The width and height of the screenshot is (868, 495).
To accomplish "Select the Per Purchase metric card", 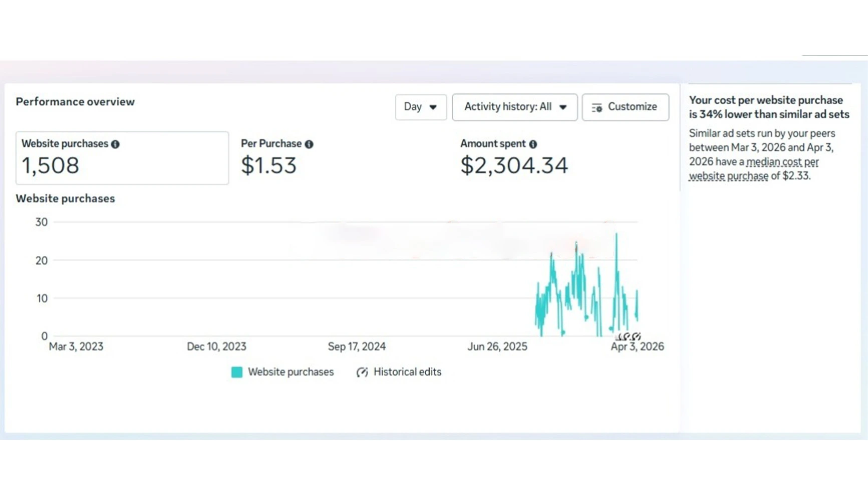I will (x=342, y=158).
